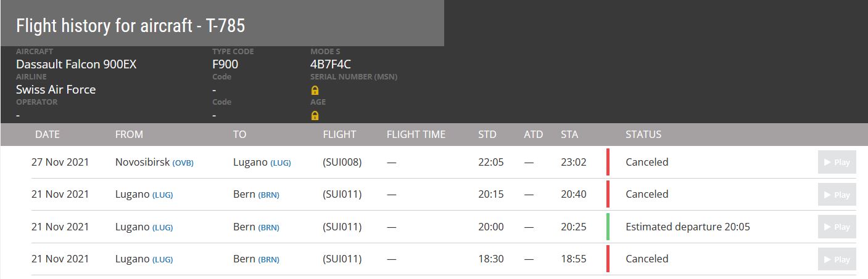The image size is (868, 279).
Task: Play the Novosibirsk to Lugano flight
Action: tap(837, 163)
